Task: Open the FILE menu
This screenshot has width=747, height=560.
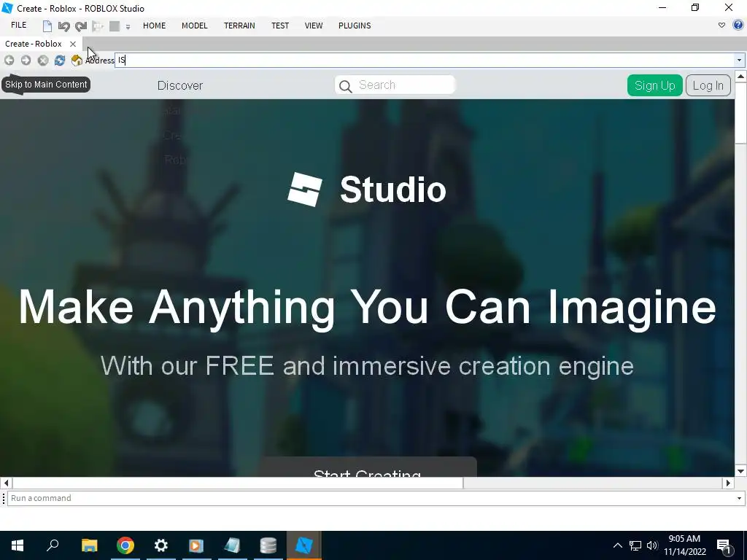Action: 18,26
